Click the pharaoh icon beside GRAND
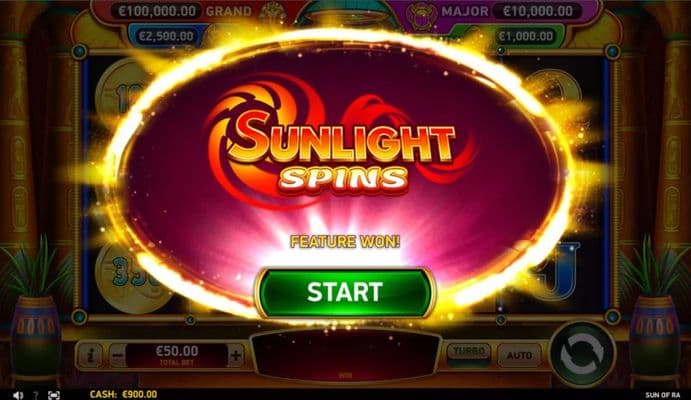The height and width of the screenshot is (400, 691). 272,12
